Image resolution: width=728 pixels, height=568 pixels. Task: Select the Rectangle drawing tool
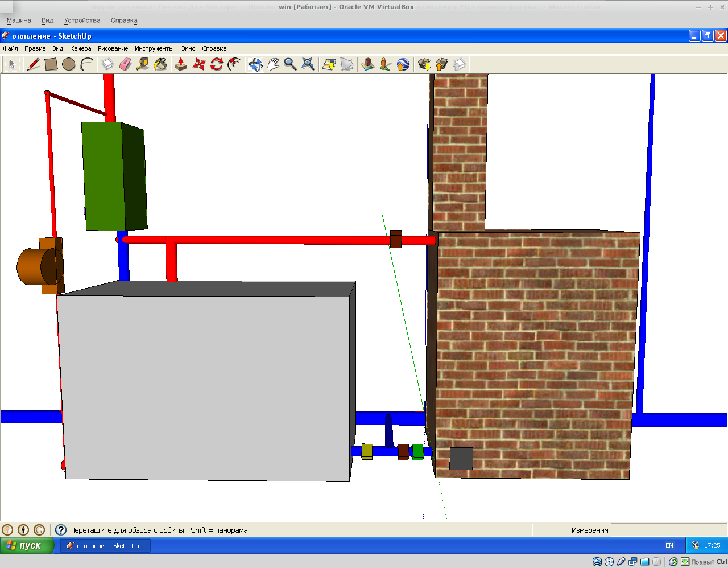(51, 64)
